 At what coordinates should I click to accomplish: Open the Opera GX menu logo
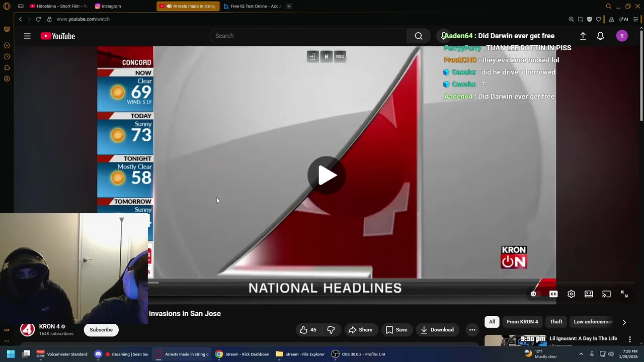7,6
